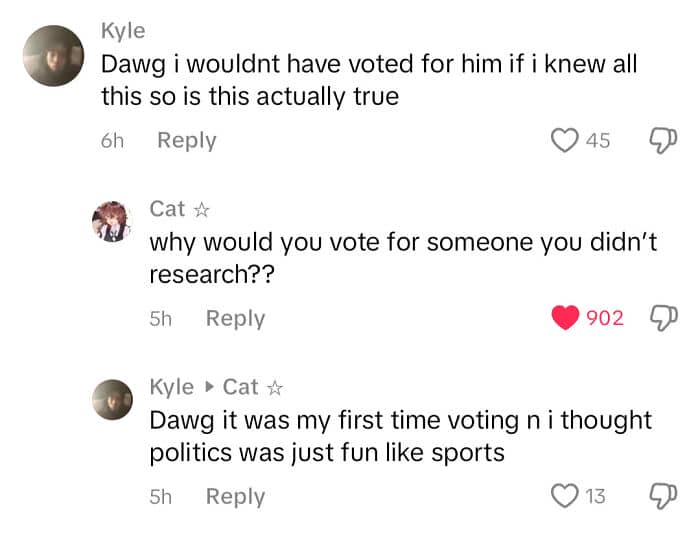Image resolution: width=700 pixels, height=535 pixels.
Task: Unlike Cat's comment with 902 likes
Action: click(566, 319)
